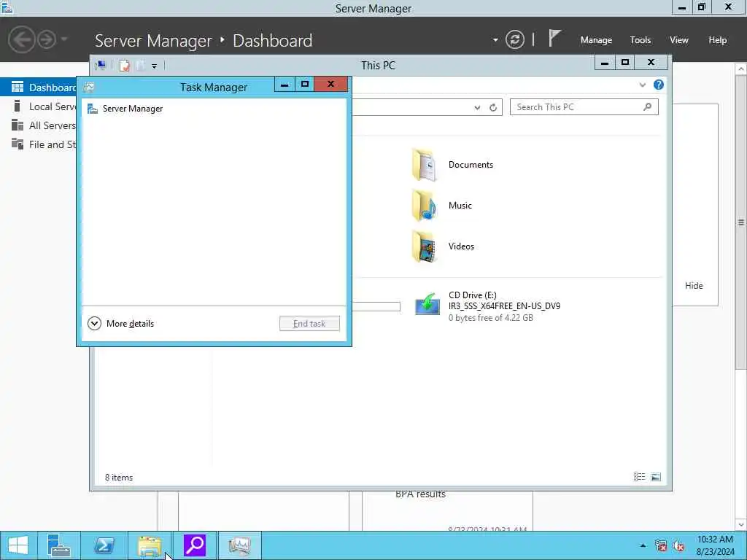Switch to Task Manager taskbar icon
The height and width of the screenshot is (560, 747).
click(x=239, y=545)
